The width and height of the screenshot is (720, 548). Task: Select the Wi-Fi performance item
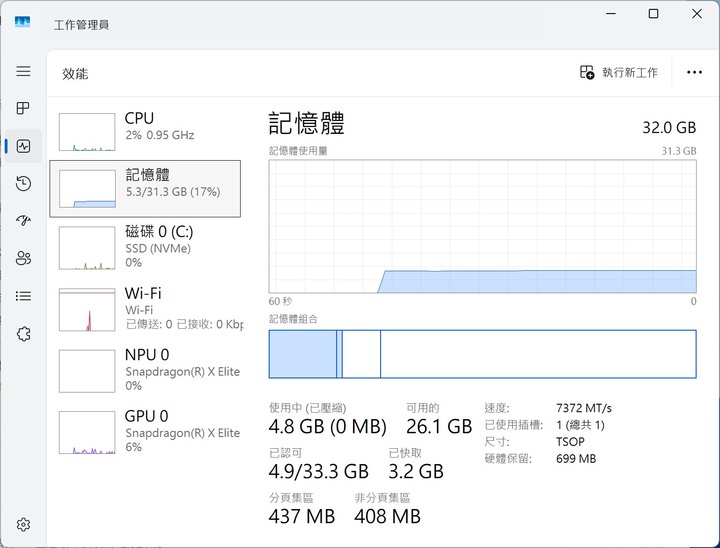click(145, 309)
